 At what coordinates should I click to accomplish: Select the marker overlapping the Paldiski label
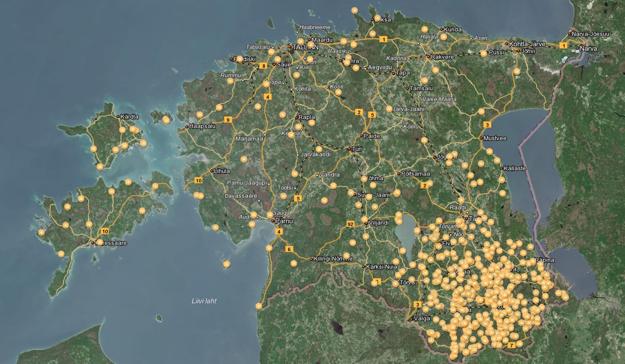[239, 59]
